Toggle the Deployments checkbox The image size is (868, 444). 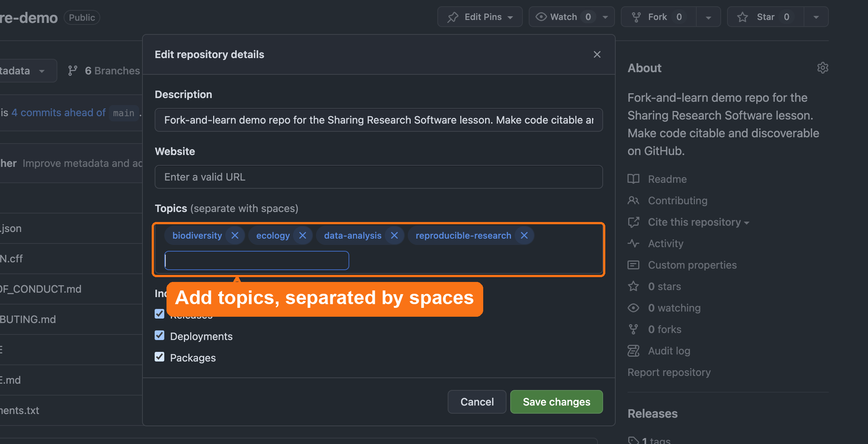coord(159,335)
